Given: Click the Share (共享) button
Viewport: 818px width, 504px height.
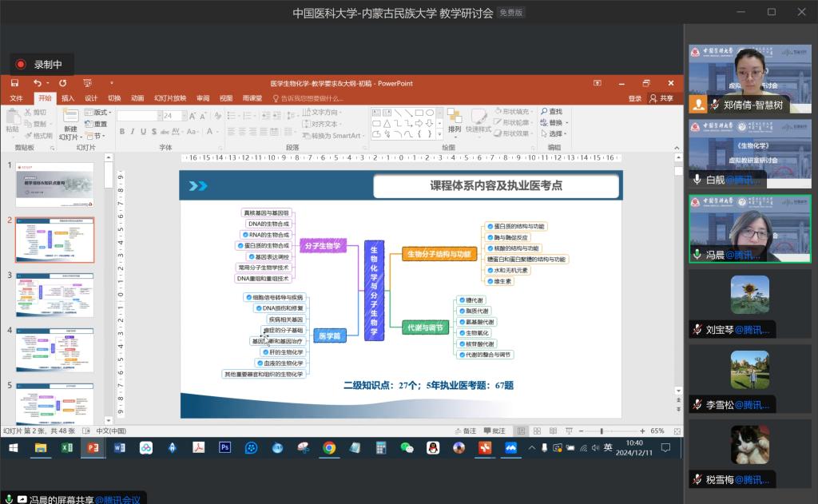Looking at the screenshot, I should point(661,98).
